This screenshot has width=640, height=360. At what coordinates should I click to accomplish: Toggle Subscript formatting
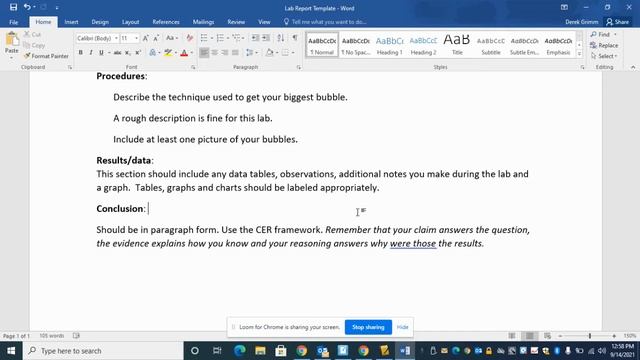128,53
